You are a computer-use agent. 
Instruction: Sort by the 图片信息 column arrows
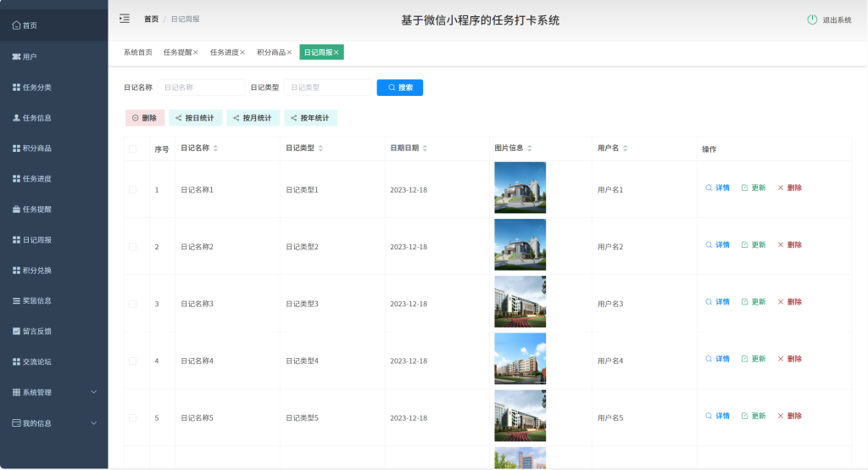coord(529,148)
